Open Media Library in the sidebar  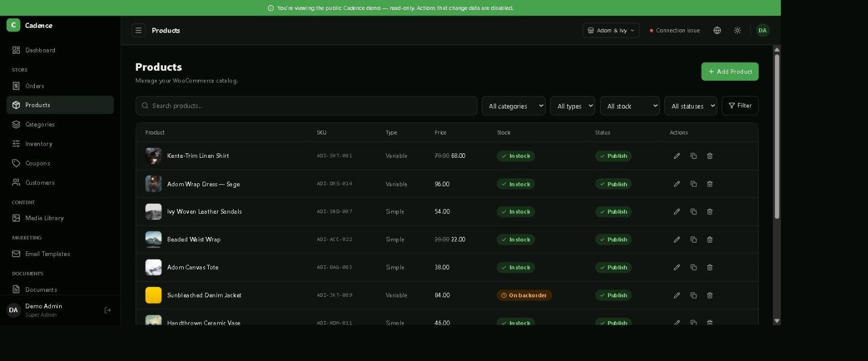[60, 218]
